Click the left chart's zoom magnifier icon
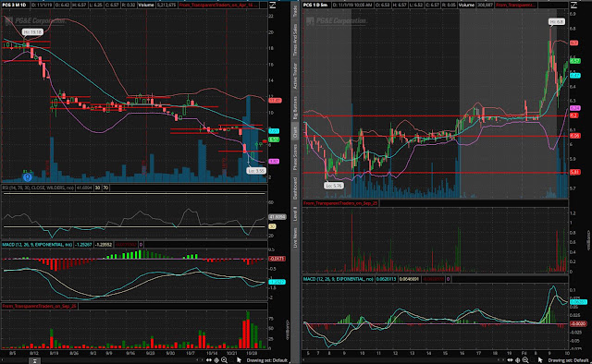Viewport: 592px width, 364px height. (x=224, y=360)
